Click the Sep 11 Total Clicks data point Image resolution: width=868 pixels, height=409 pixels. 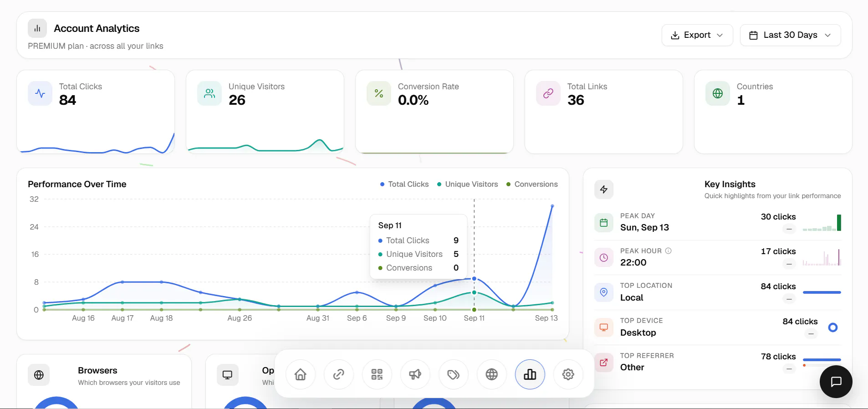[474, 278]
